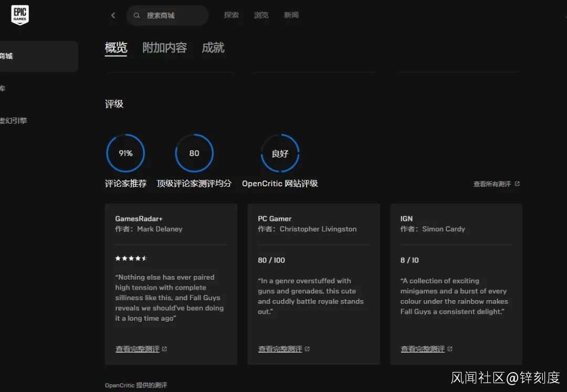The image size is (567, 392).
Task: Click the IGN outlet name
Action: coord(406,219)
